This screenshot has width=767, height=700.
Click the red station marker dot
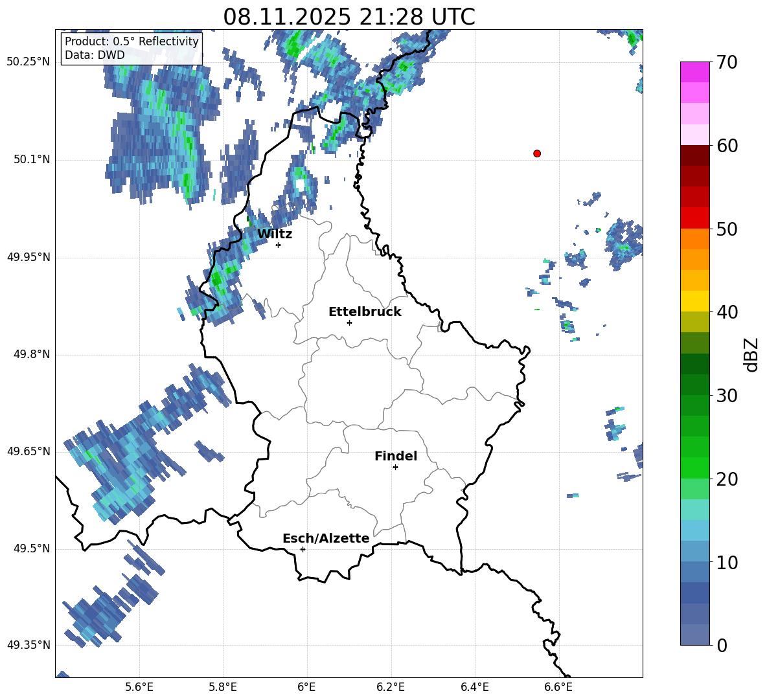tap(537, 153)
